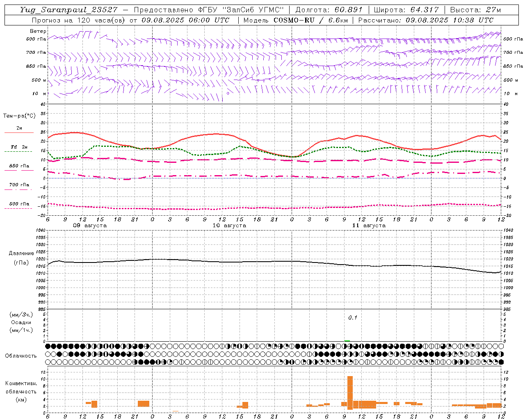This screenshot has width=525, height=420.
Task: Click the 10 м label left of wind panel
Action: (39, 94)
